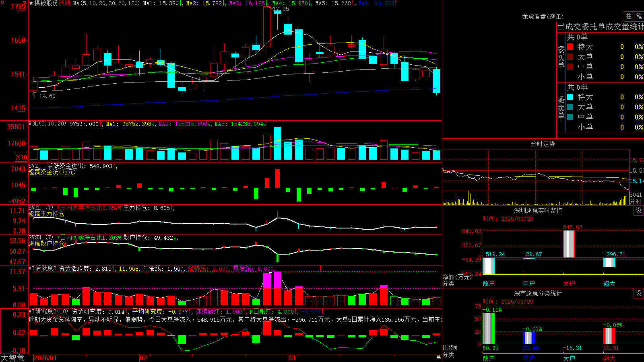Open the red question mark help icon
Image resolution: width=644 pixels, height=362 pixels.
click(25, 3)
